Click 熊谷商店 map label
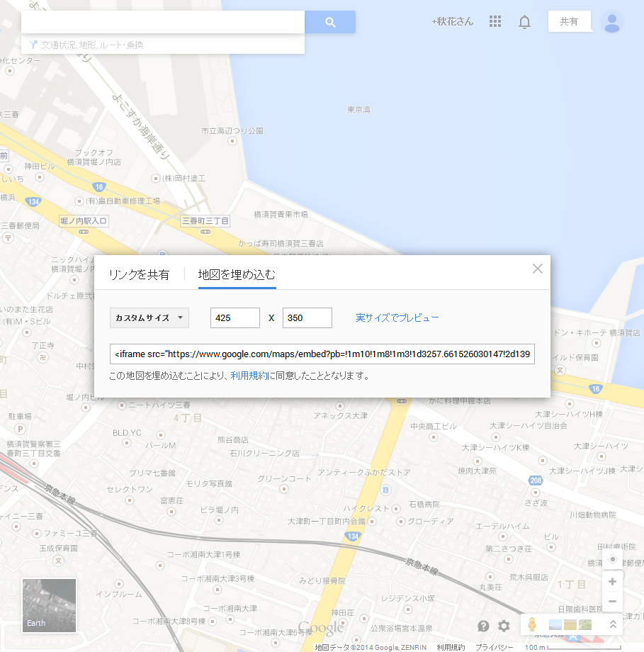Image resolution: width=644 pixels, height=652 pixels. (x=233, y=440)
